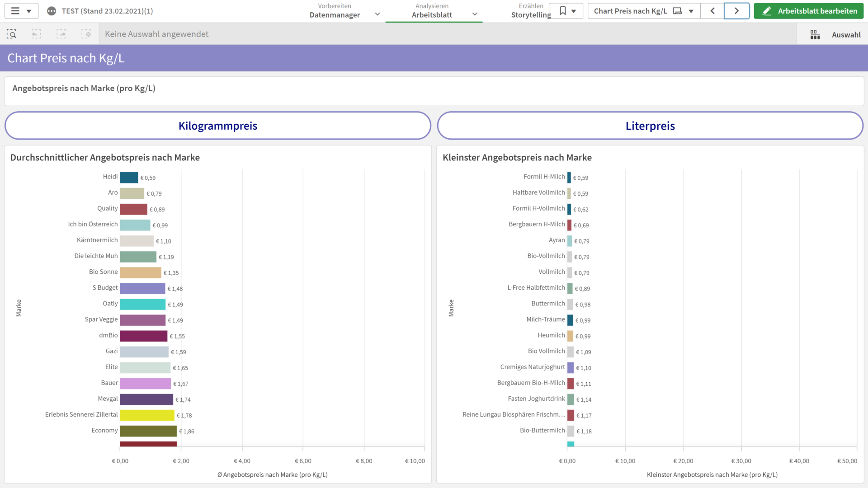Open the sheet list dropdown arrow
Image resolution: width=868 pixels, height=488 pixels.
pos(691,11)
